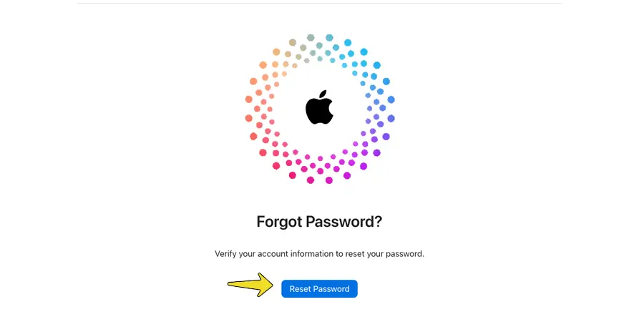Click the magenta dots at the ring's bottom
Image resolution: width=644 pixels, height=322 pixels.
click(x=319, y=170)
